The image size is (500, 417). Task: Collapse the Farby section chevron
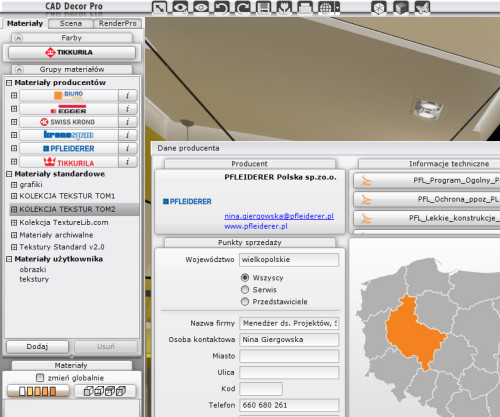click(18, 38)
